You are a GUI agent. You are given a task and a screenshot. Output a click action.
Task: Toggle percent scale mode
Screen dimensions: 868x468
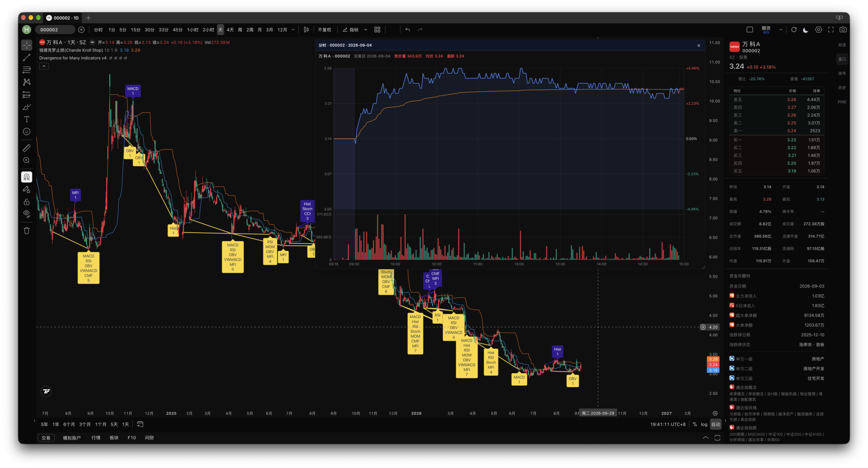pos(695,424)
